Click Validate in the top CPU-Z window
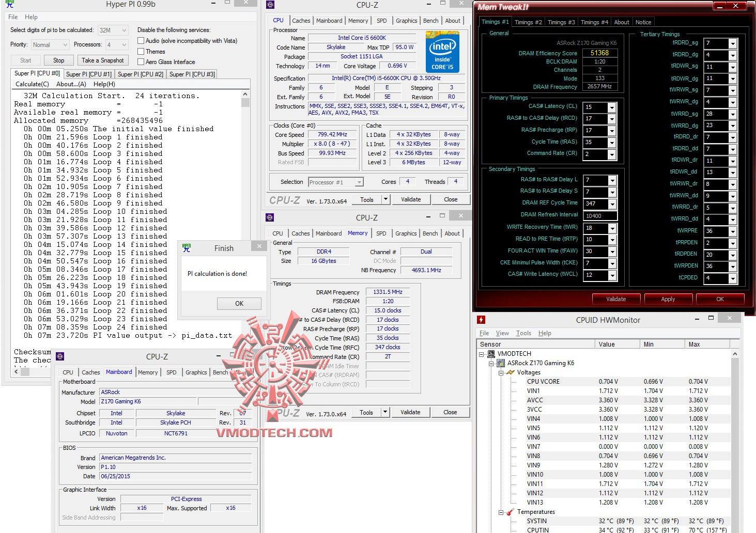Viewport: 756px width, 533px height. (x=411, y=199)
